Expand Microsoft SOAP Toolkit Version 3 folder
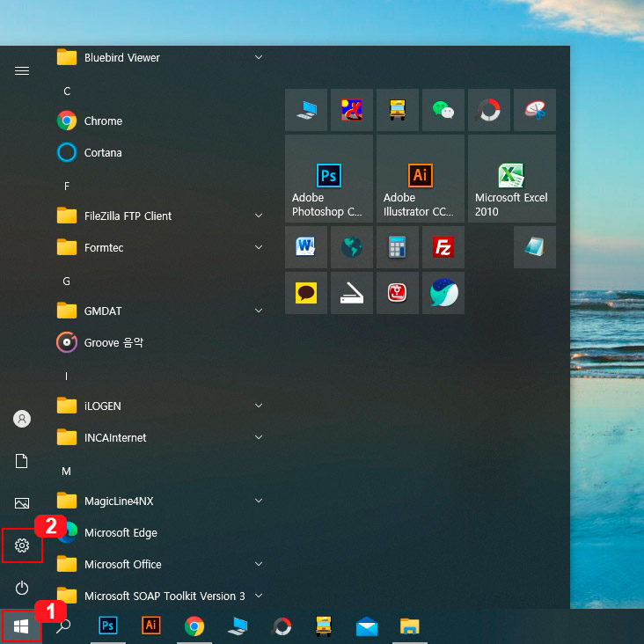 (160, 596)
